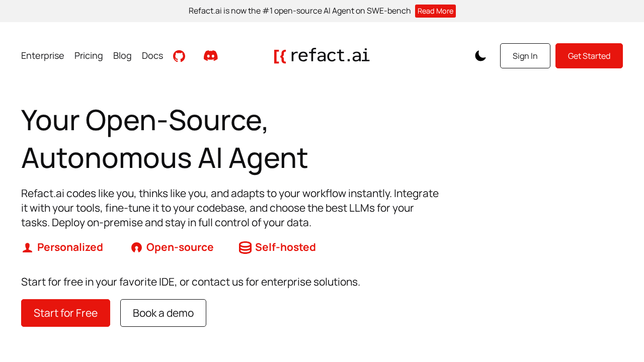
Task: Click the Self-hosted feature label
Action: pyautogui.click(x=285, y=246)
